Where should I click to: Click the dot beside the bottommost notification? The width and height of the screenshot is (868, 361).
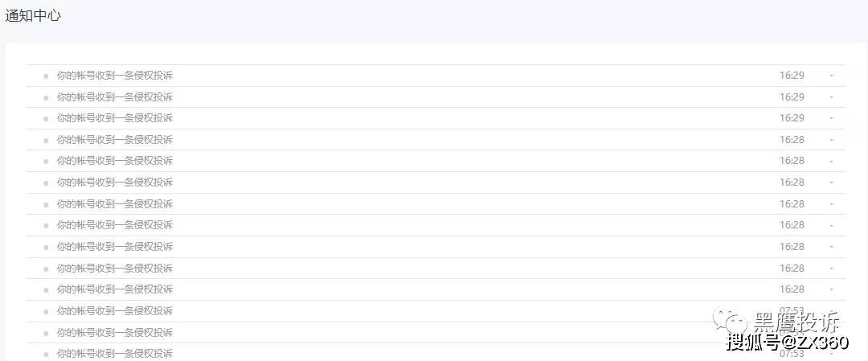pyautogui.click(x=46, y=355)
